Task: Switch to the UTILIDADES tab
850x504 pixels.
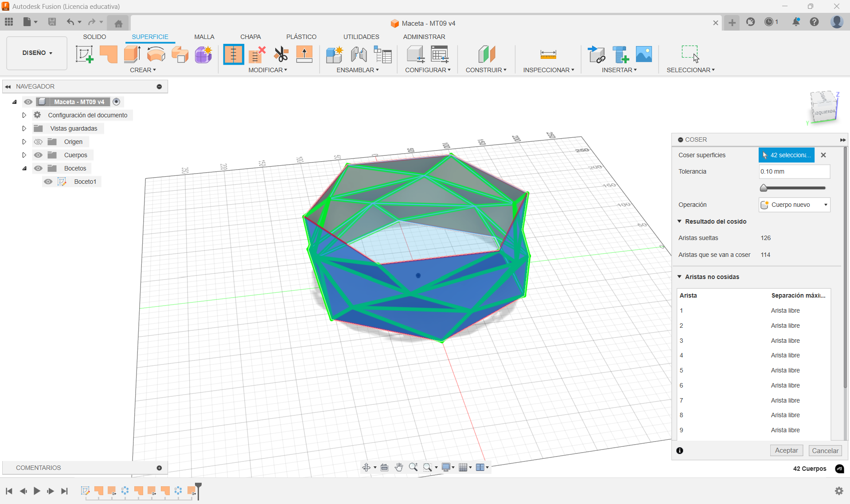Action: coord(361,37)
